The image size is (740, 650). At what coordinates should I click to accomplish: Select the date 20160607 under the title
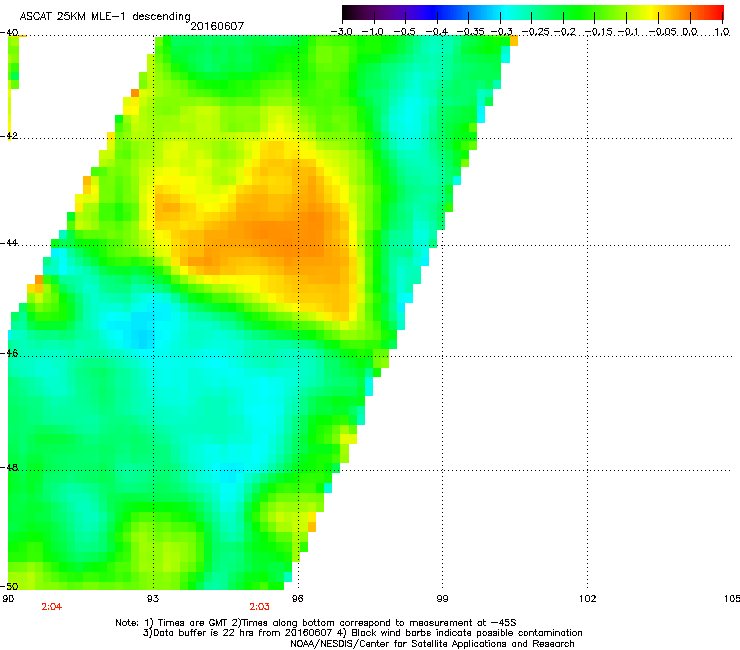pyautogui.click(x=217, y=26)
